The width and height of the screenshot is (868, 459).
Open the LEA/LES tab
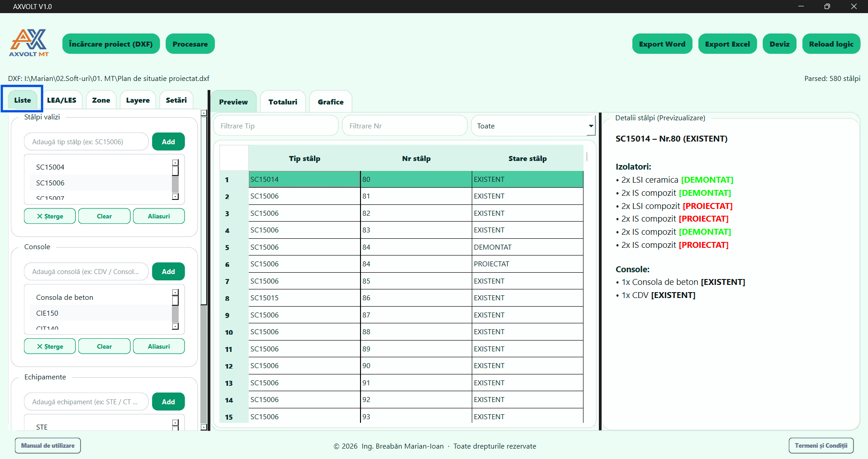pyautogui.click(x=62, y=100)
